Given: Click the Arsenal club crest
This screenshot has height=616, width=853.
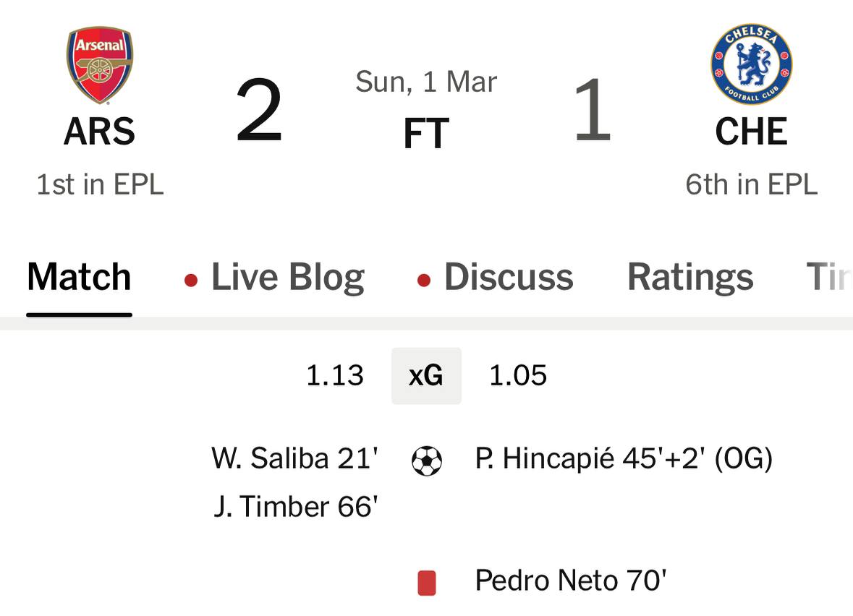Looking at the screenshot, I should click(100, 65).
